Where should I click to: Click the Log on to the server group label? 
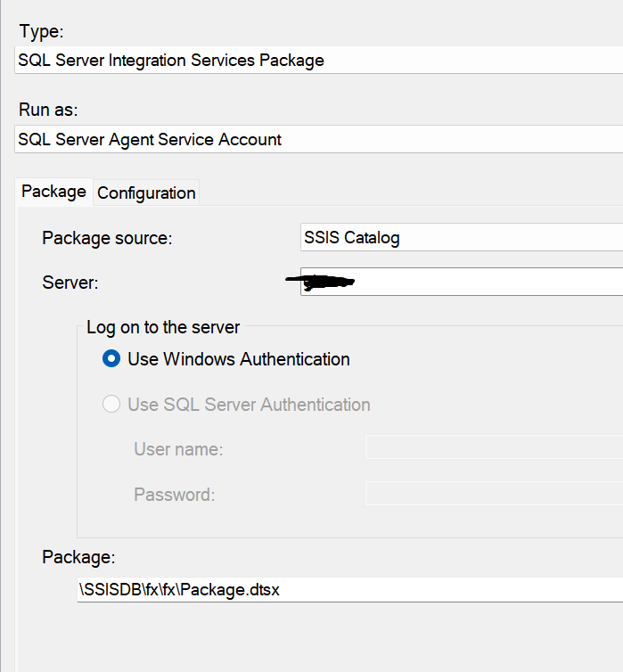[x=163, y=327]
